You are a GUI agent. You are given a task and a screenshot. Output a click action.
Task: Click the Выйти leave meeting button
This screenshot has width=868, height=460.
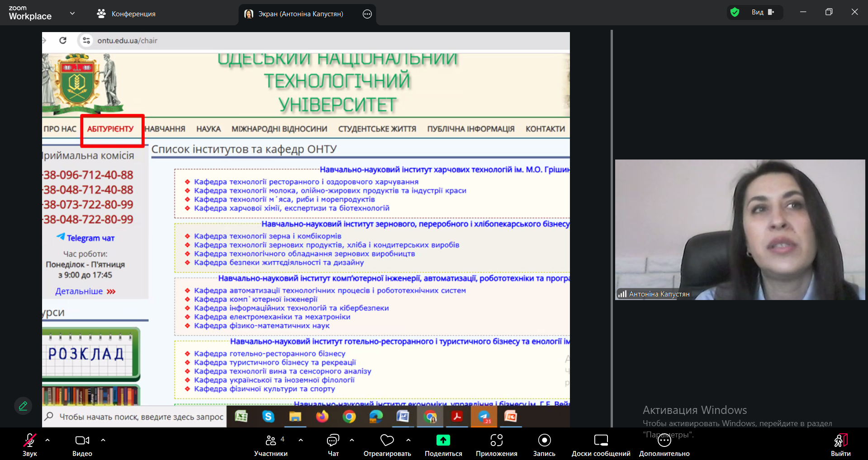(840, 445)
